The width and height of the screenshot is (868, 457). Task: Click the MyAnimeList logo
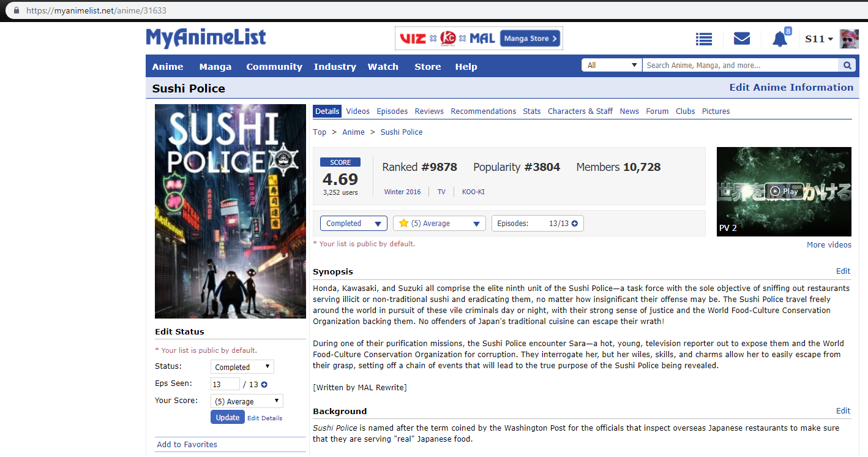(x=206, y=38)
